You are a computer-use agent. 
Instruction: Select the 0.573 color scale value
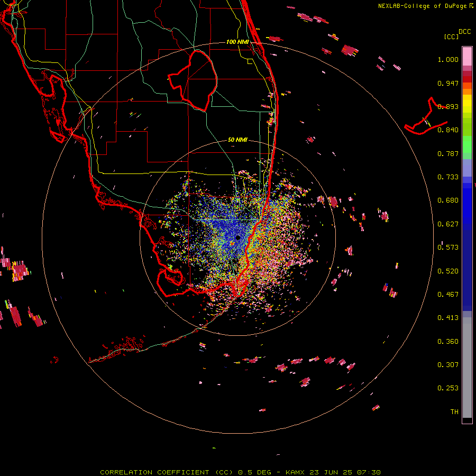tap(448, 248)
